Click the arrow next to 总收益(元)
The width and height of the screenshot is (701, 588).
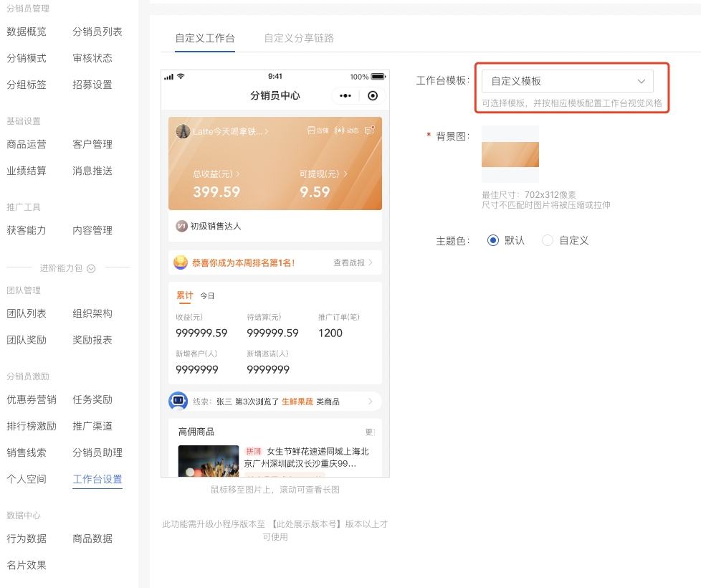[x=238, y=174]
